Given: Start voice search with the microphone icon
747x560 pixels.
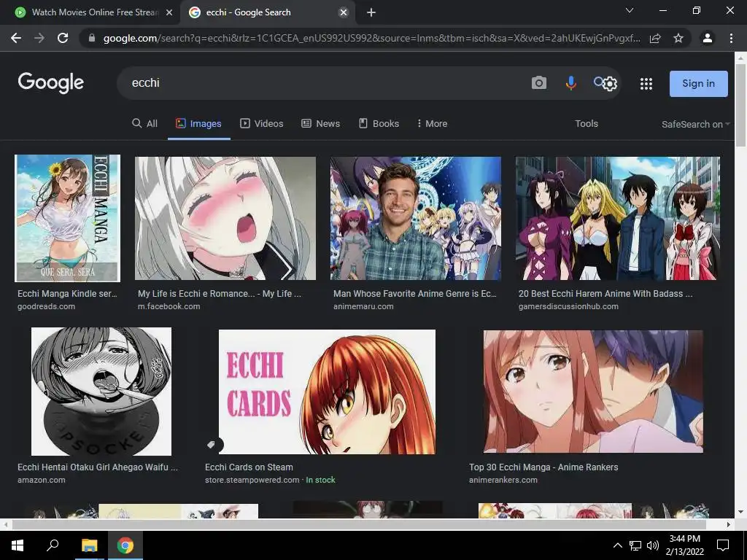Looking at the screenshot, I should 570,83.
